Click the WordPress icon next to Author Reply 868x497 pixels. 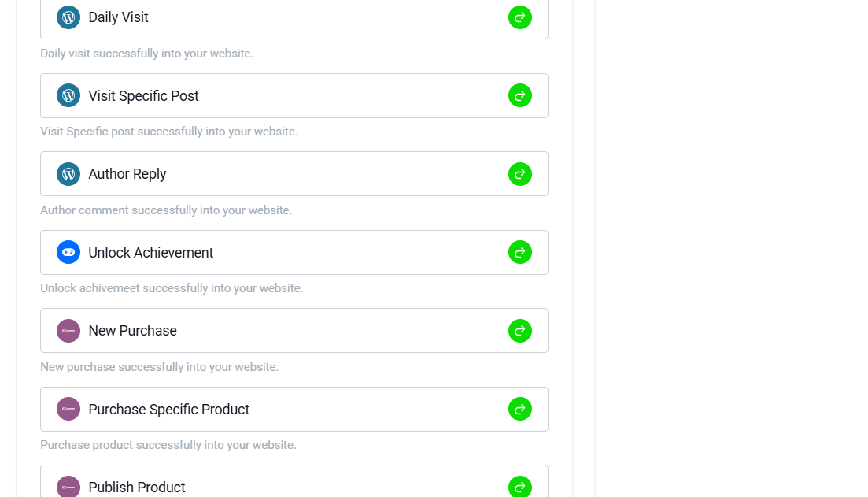[x=68, y=174]
